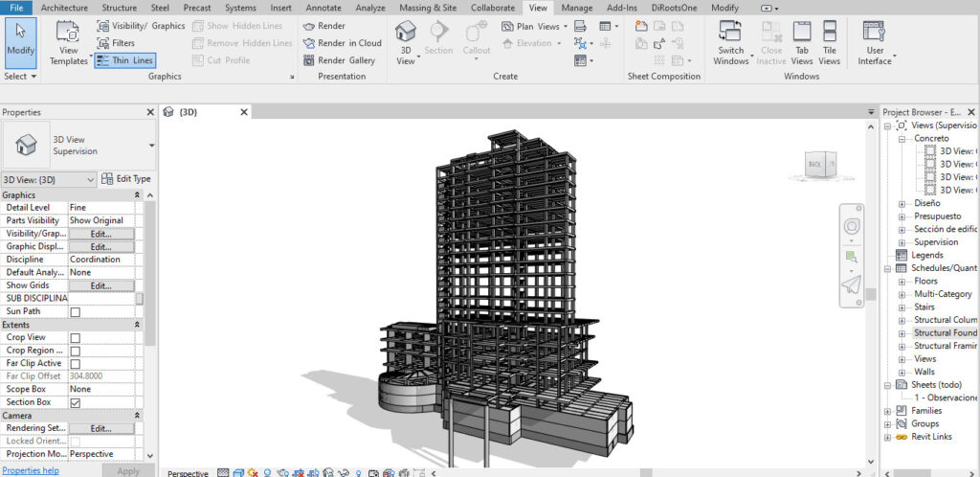Expand the Diseño node in Project Browser

click(902, 203)
